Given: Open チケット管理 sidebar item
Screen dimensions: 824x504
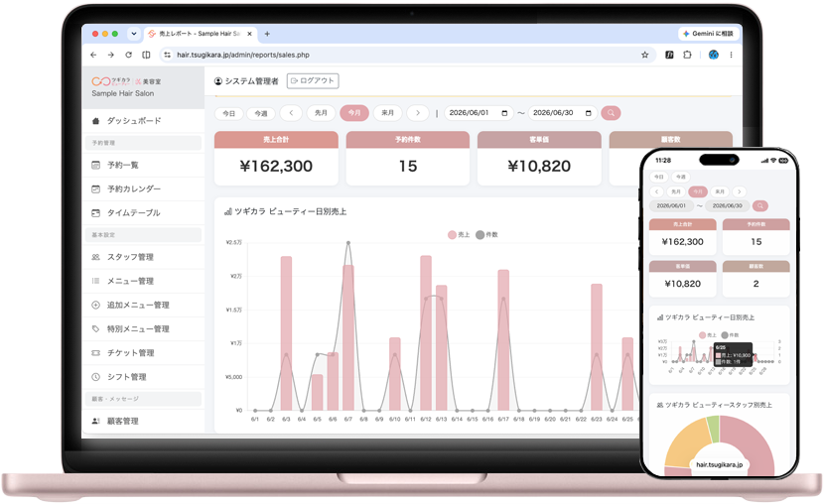Looking at the screenshot, I should coord(143,353).
